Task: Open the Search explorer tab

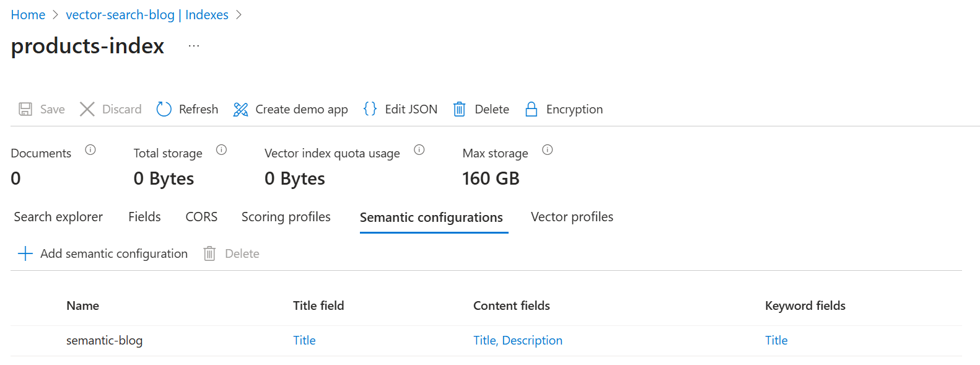Action: pos(58,217)
